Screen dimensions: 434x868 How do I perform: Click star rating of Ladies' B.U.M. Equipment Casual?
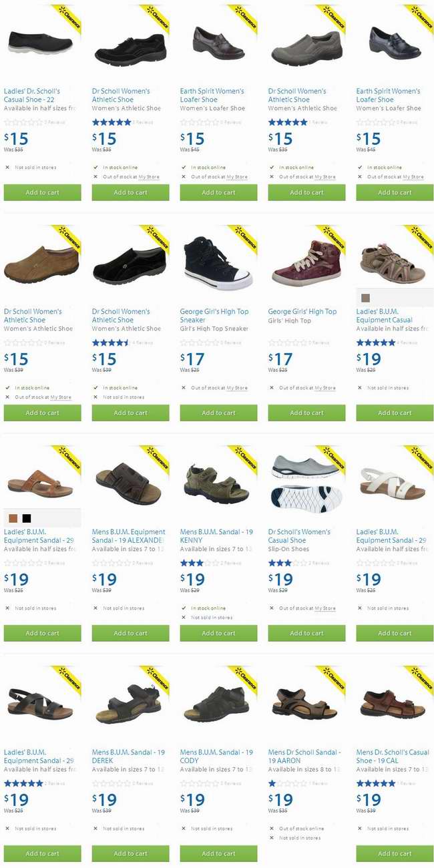coord(375,343)
